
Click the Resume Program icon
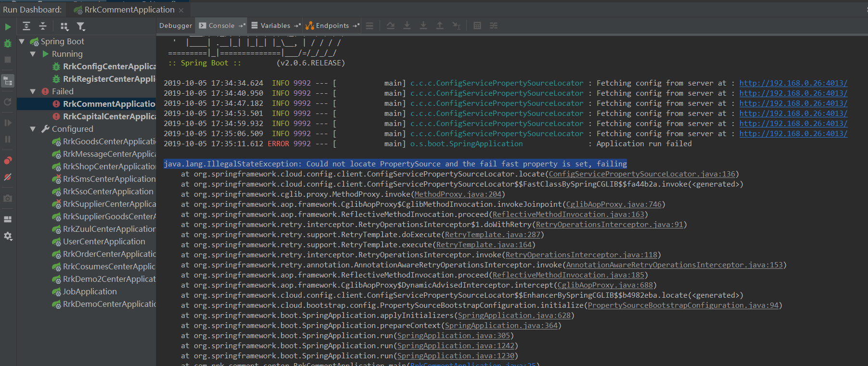[8, 123]
